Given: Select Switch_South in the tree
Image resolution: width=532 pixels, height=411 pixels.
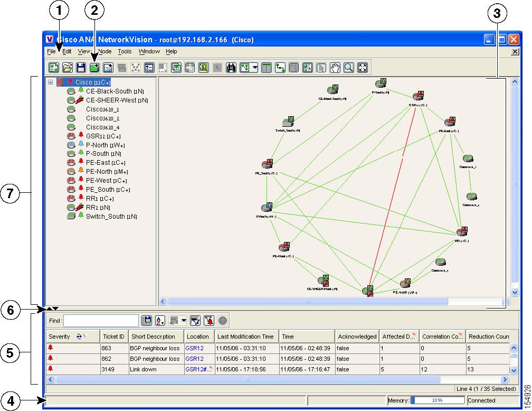Looking at the screenshot, I should pos(111,217).
